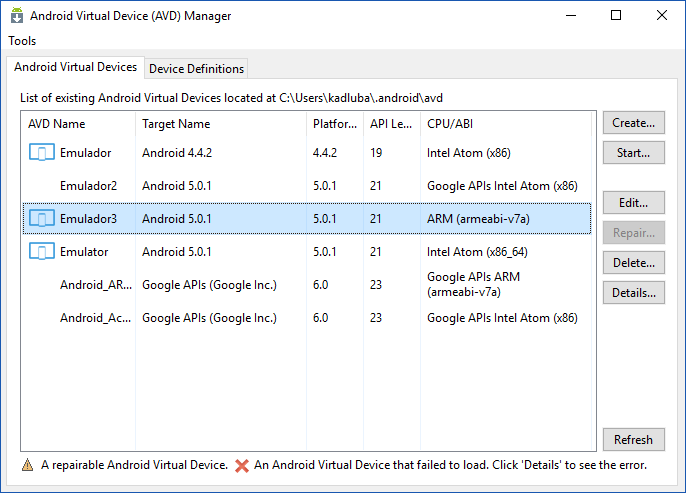Close the AVD Manager window
Image resolution: width=686 pixels, height=493 pixels.
click(662, 15)
